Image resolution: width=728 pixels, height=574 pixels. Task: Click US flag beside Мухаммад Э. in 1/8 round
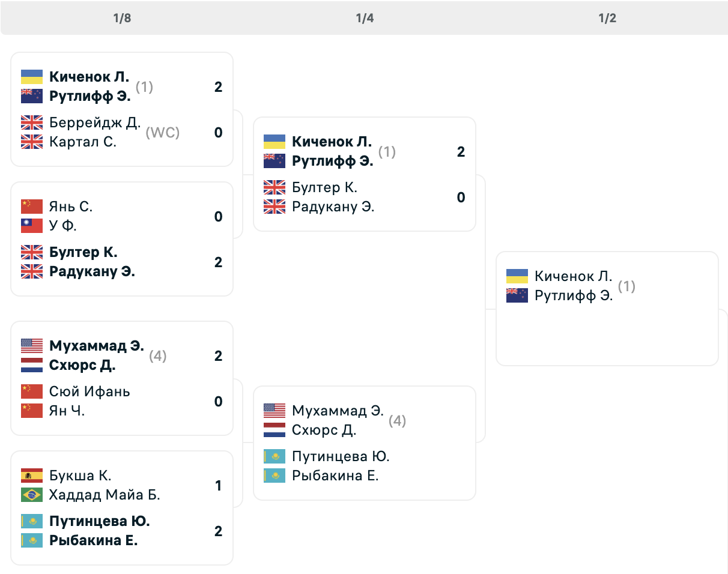32,346
